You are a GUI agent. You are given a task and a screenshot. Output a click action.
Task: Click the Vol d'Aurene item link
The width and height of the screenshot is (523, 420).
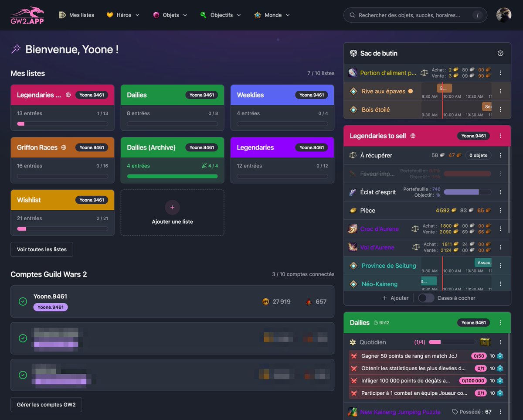377,247
